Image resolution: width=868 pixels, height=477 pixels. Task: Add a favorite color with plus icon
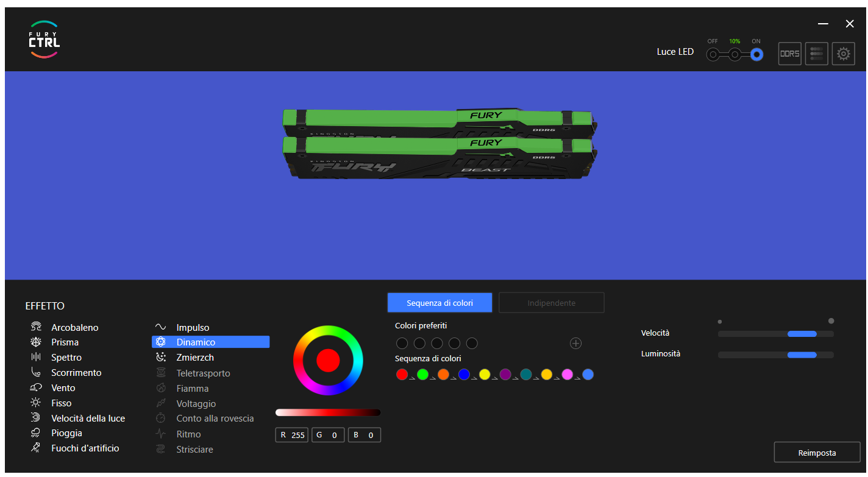tap(575, 344)
